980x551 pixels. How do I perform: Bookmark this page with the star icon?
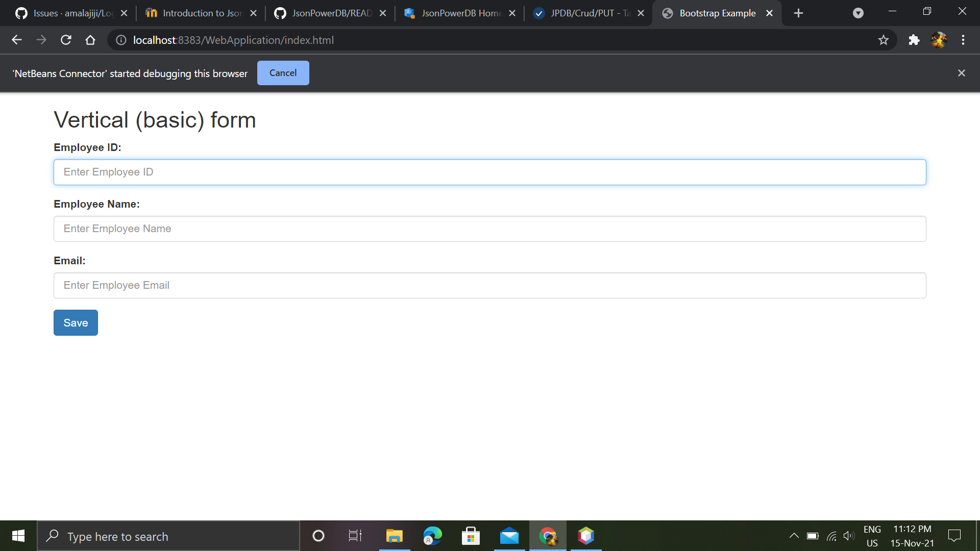coord(884,40)
